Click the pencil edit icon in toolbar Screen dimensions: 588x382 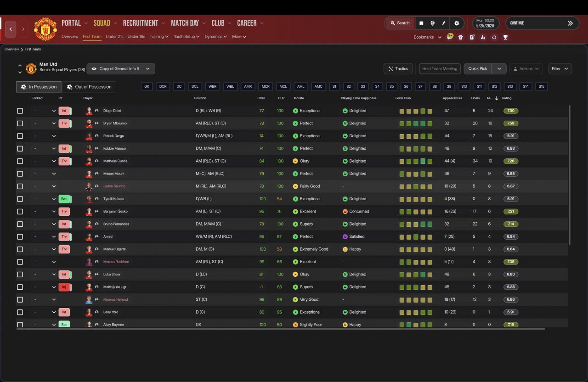pyautogui.click(x=444, y=23)
